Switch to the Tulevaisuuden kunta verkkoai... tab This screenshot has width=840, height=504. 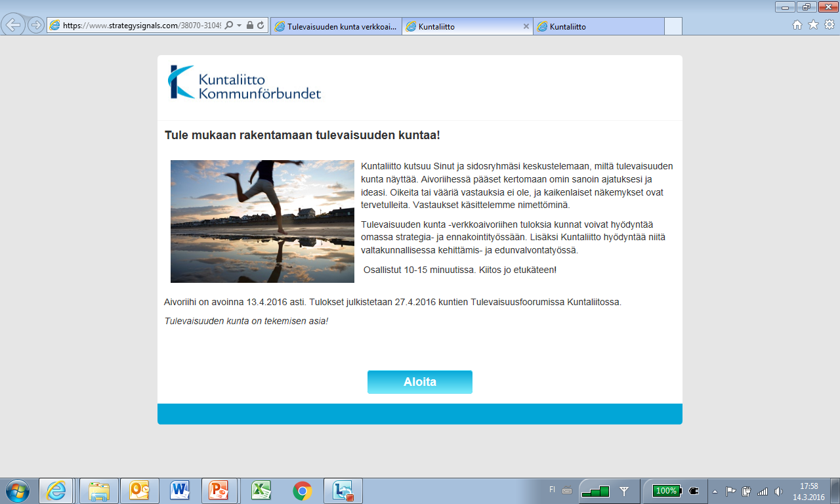pos(335,26)
